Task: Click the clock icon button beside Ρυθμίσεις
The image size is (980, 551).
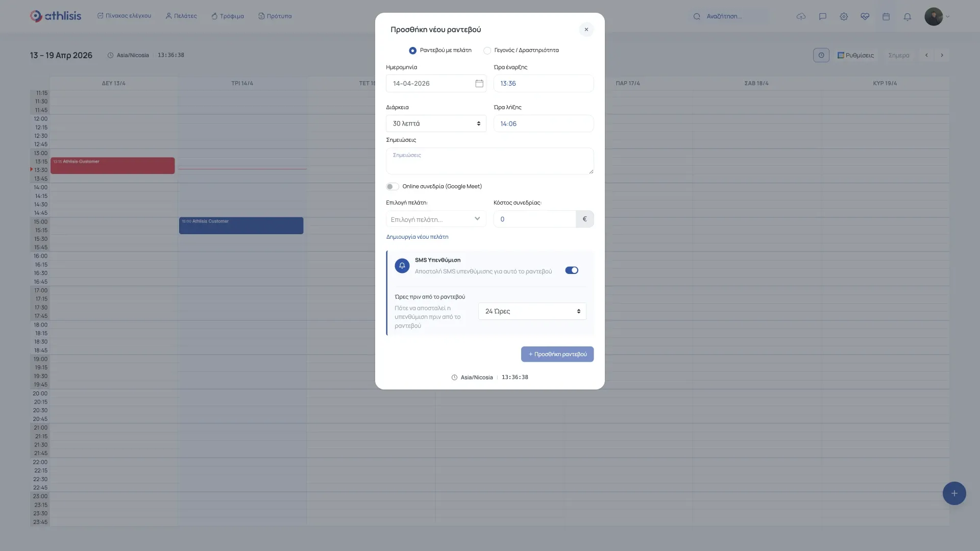Action: [821, 55]
